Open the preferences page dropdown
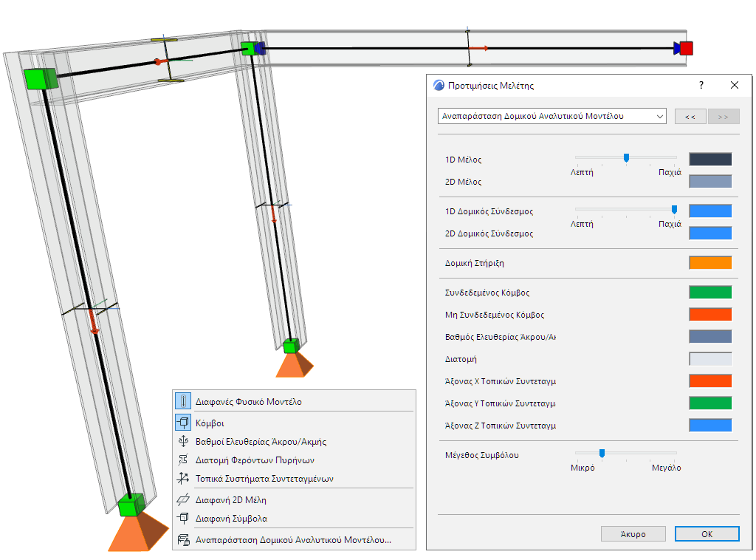This screenshot has width=756, height=560. tap(552, 116)
